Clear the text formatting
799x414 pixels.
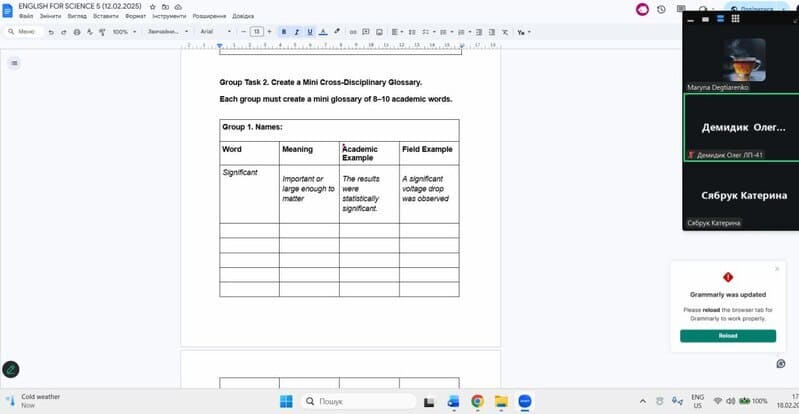(505, 32)
